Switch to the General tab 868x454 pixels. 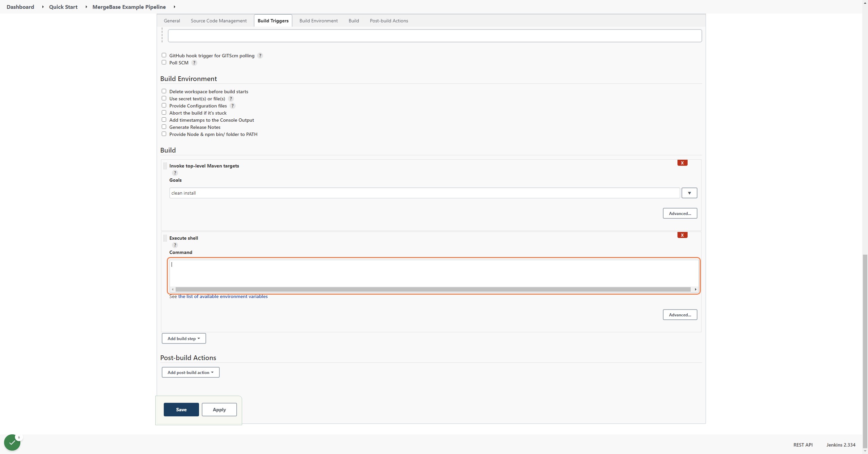point(172,21)
